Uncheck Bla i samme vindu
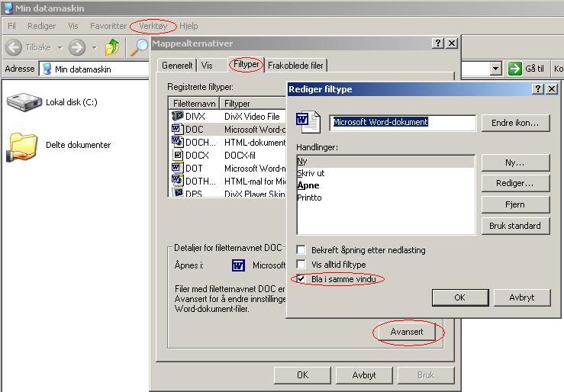This screenshot has width=564, height=392. point(301,279)
